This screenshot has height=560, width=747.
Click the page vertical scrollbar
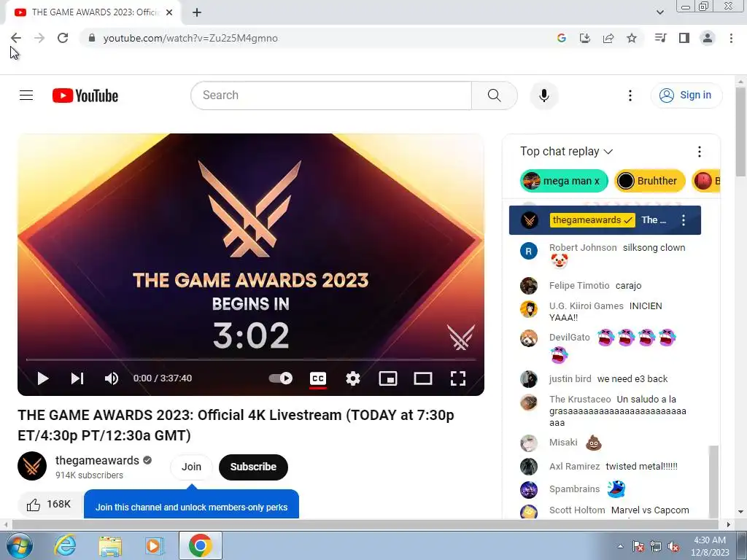coord(741,133)
